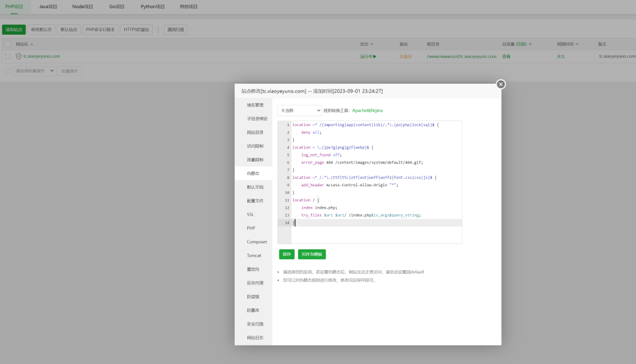Open the 反向代理 sidebar section
Screen dimensions: 636x364
click(255, 283)
